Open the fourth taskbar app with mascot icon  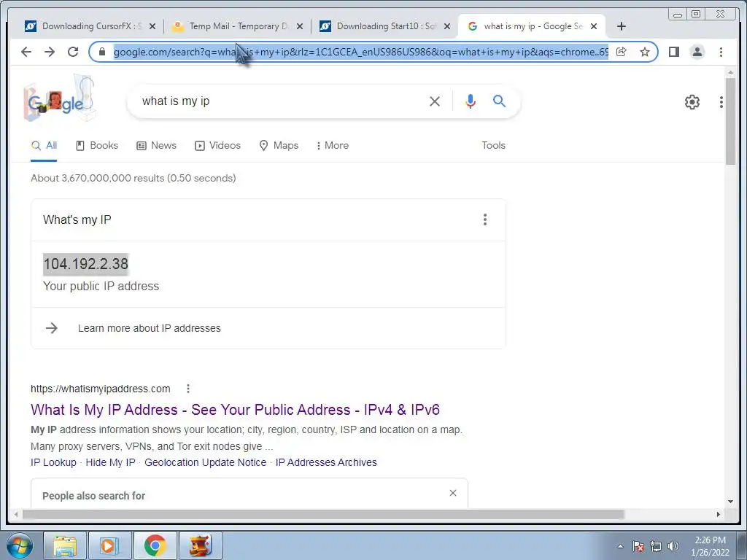(200, 545)
